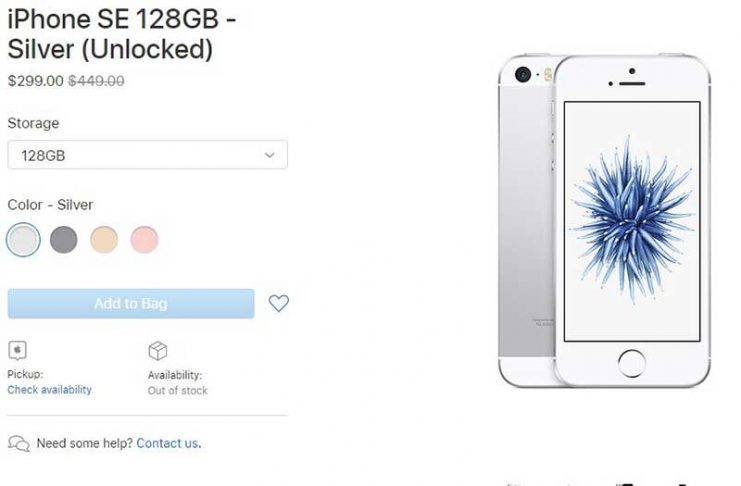The image size is (741, 486).
Task: Click the iPhone SE product image
Action: coord(604,221)
